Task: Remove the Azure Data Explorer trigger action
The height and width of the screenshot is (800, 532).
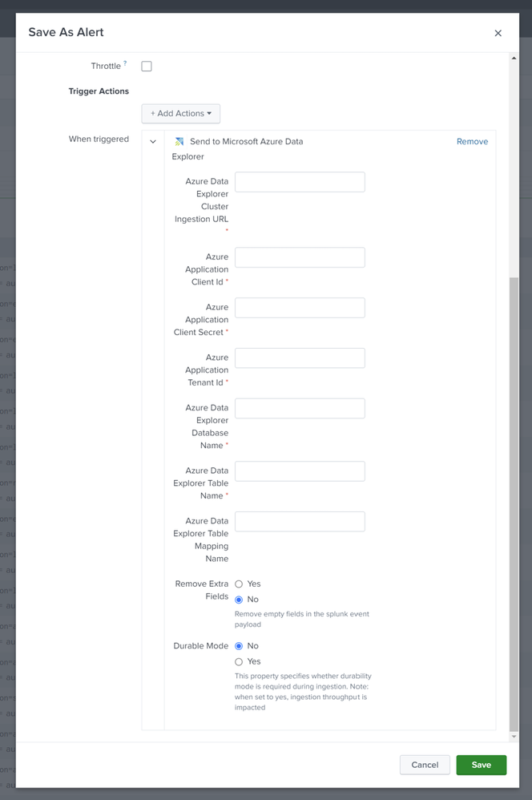Action: click(x=472, y=142)
